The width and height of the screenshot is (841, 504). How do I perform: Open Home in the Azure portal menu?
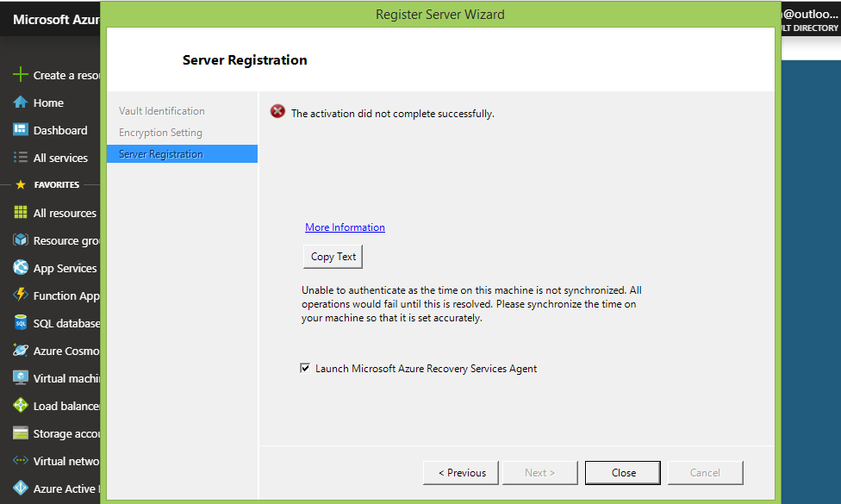click(x=48, y=103)
